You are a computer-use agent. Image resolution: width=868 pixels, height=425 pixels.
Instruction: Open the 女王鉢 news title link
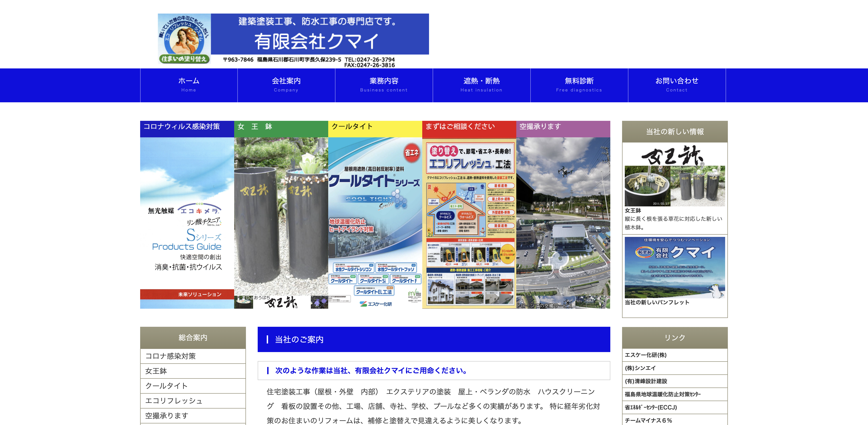coord(633,210)
